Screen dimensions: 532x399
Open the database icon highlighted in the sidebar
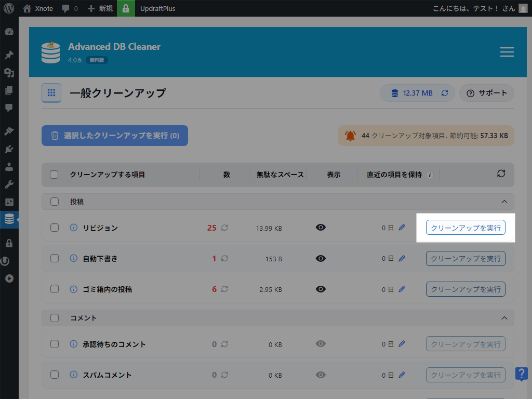(x=9, y=219)
